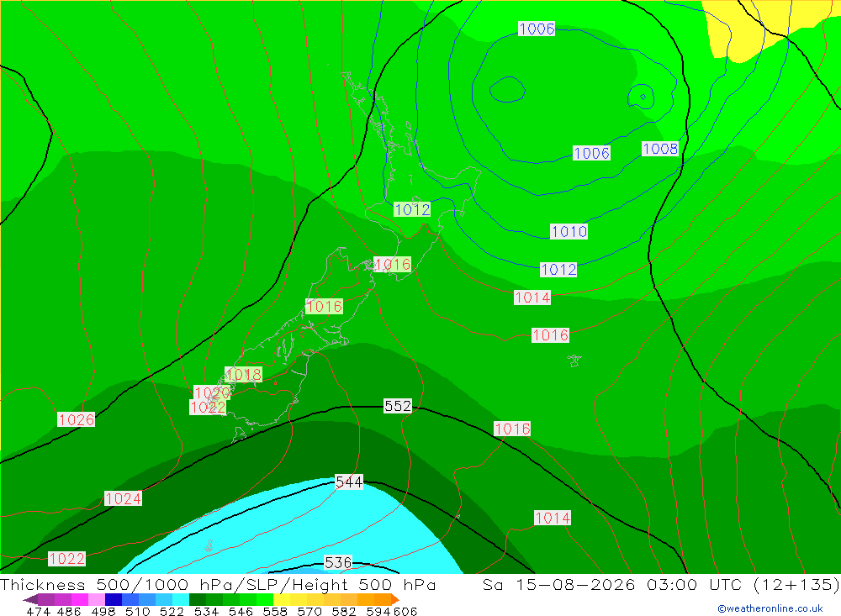Pick the dark blue legend swatch above 510
This screenshot has width=841, height=616.
pos(114,599)
